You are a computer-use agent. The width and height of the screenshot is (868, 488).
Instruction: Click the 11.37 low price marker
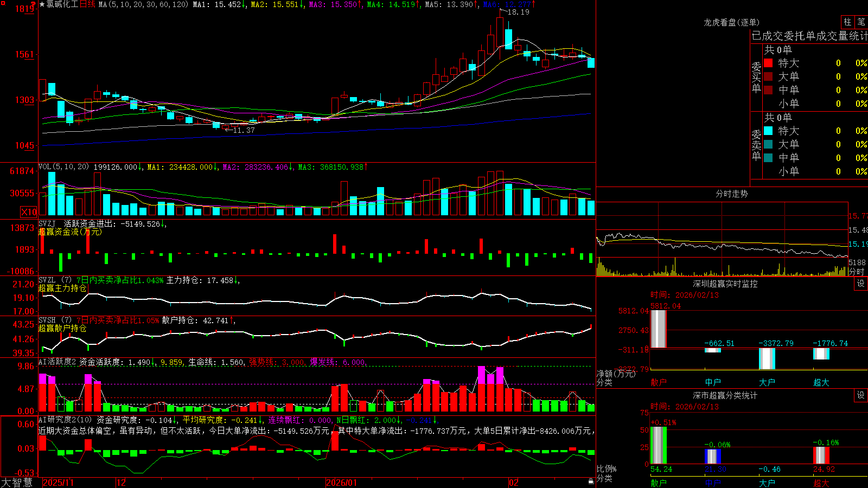(244, 130)
